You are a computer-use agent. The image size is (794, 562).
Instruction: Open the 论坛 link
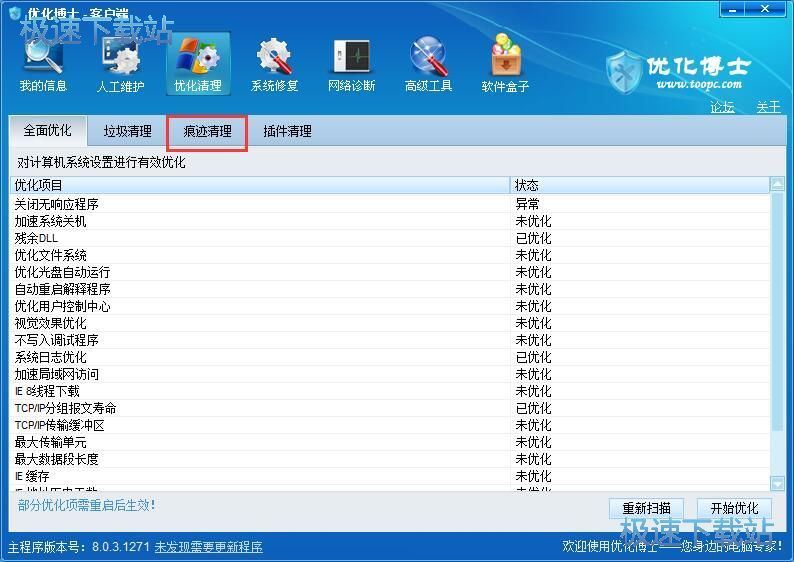coord(722,107)
